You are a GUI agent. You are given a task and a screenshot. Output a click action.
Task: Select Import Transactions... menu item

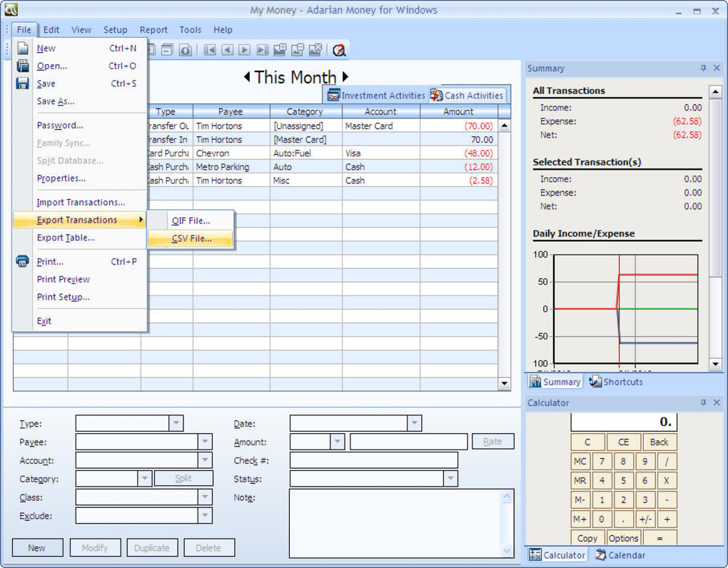click(x=81, y=202)
